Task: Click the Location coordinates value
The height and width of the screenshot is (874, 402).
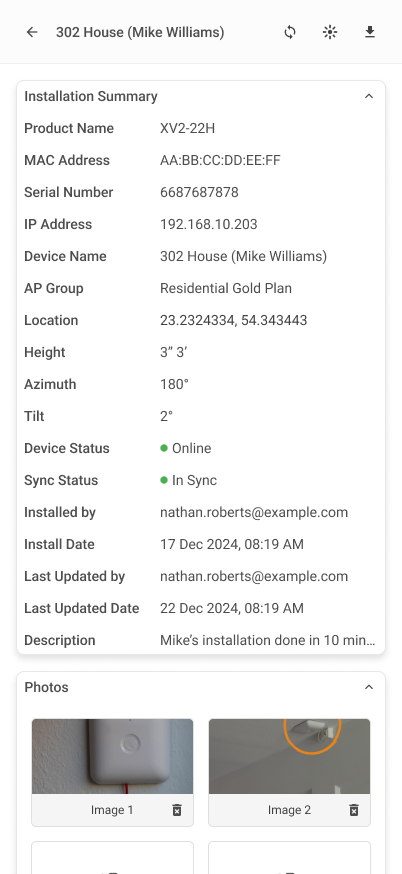Action: click(x=234, y=321)
